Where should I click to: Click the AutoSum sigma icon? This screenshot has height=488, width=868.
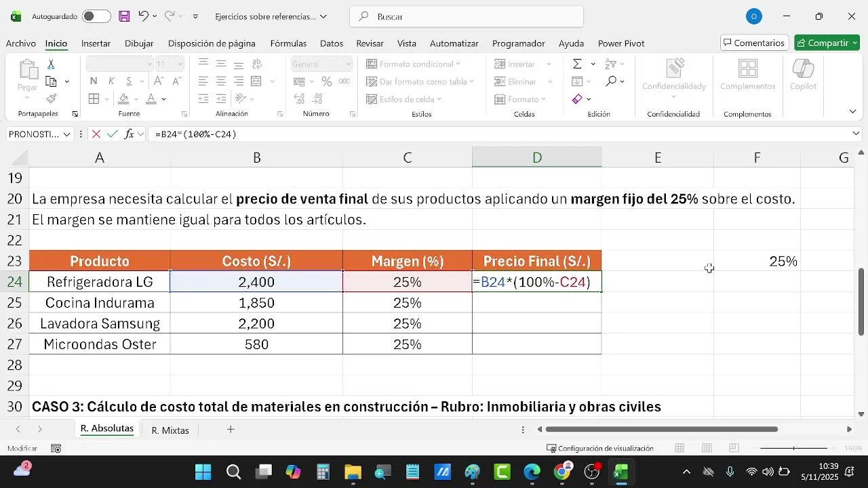coord(577,64)
